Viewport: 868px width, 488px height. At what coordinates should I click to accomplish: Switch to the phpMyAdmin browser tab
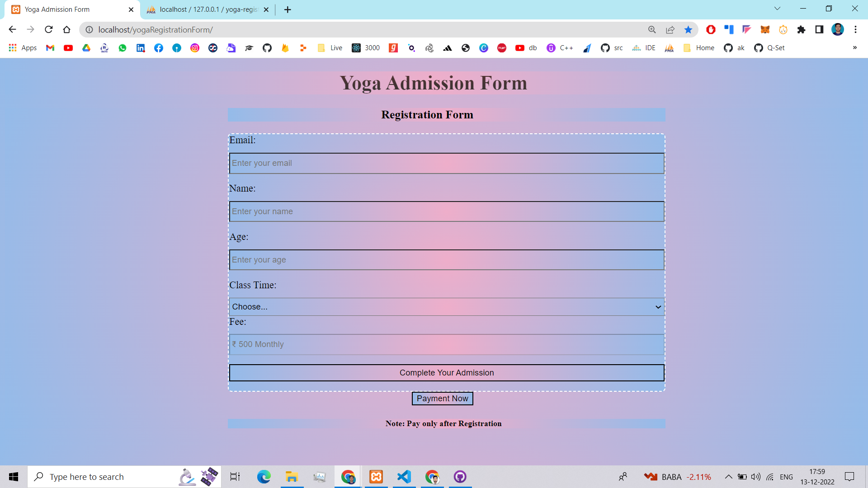203,9
